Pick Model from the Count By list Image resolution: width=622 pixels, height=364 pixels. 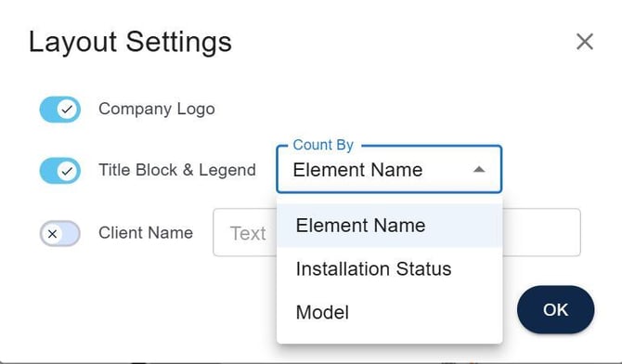click(390, 312)
